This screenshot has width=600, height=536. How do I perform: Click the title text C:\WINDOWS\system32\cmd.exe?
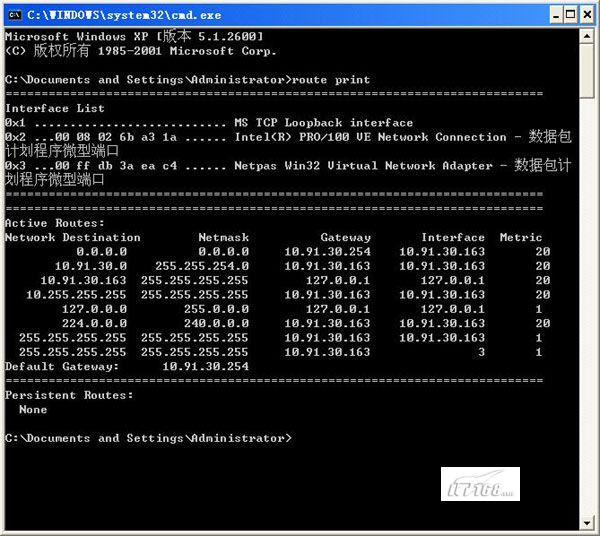pos(124,15)
